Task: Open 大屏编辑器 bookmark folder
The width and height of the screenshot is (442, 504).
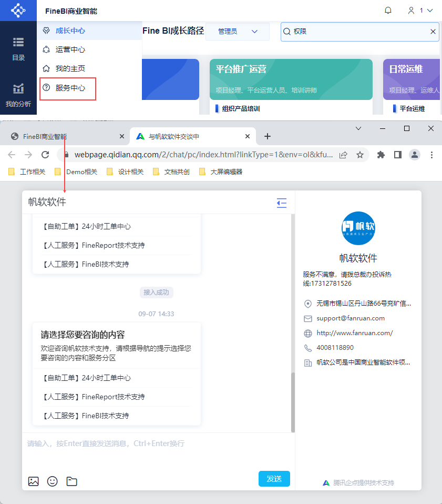Action: coord(221,172)
